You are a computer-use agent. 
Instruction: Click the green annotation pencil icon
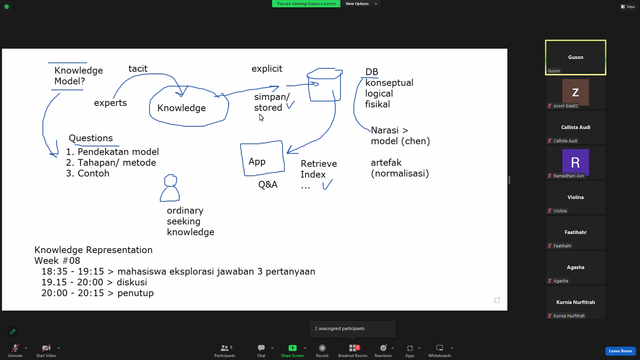point(13,331)
